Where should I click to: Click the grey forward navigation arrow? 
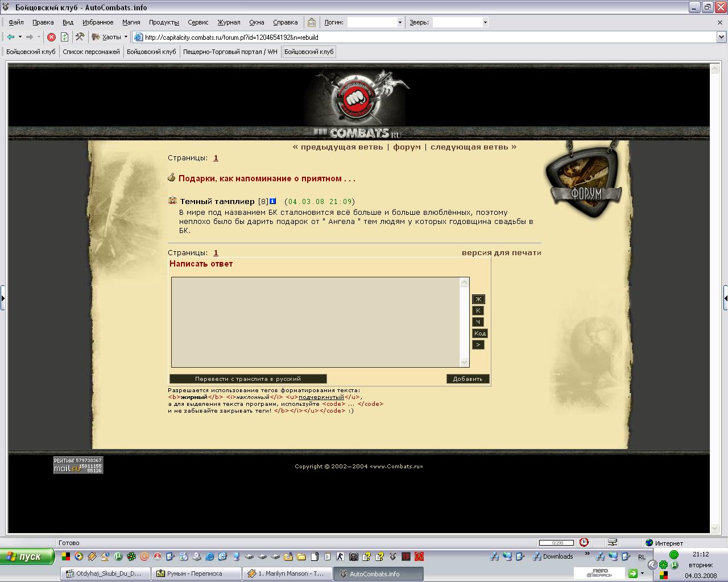point(30,37)
